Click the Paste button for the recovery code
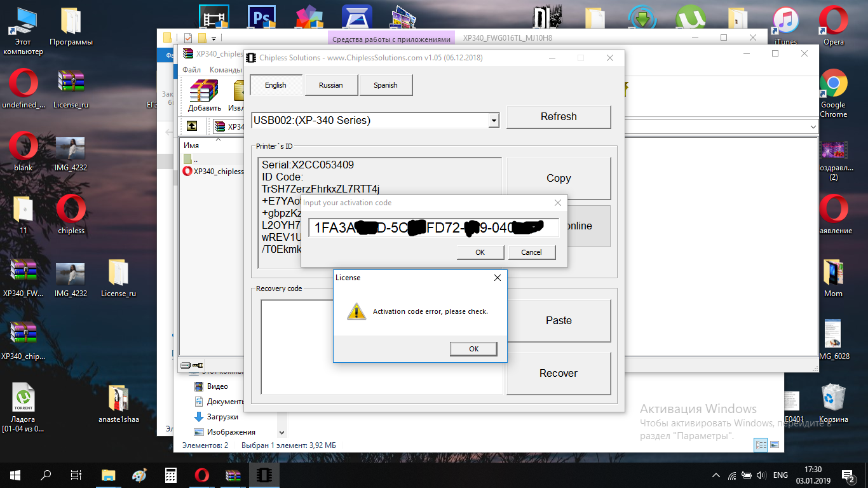The height and width of the screenshot is (488, 868). pos(559,320)
